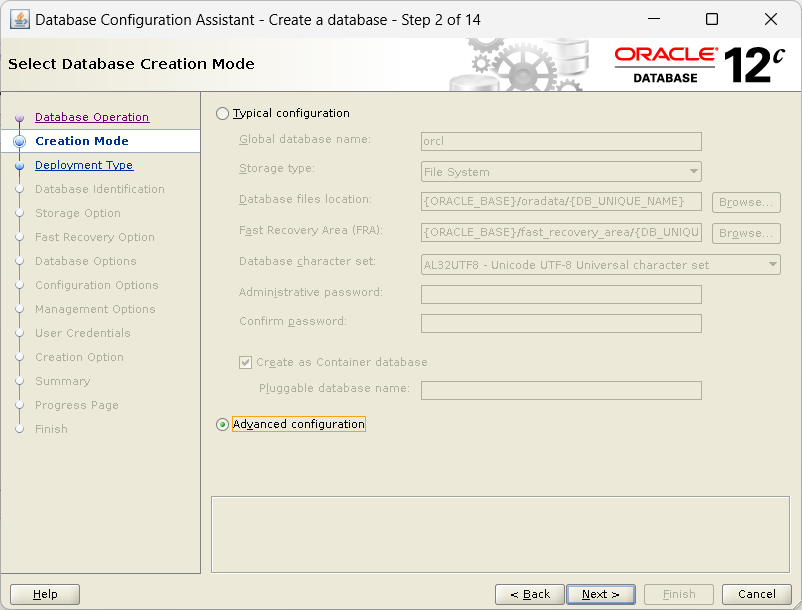Screen dimensions: 802x610
Task: Click the Global database name field
Action: click(561, 142)
